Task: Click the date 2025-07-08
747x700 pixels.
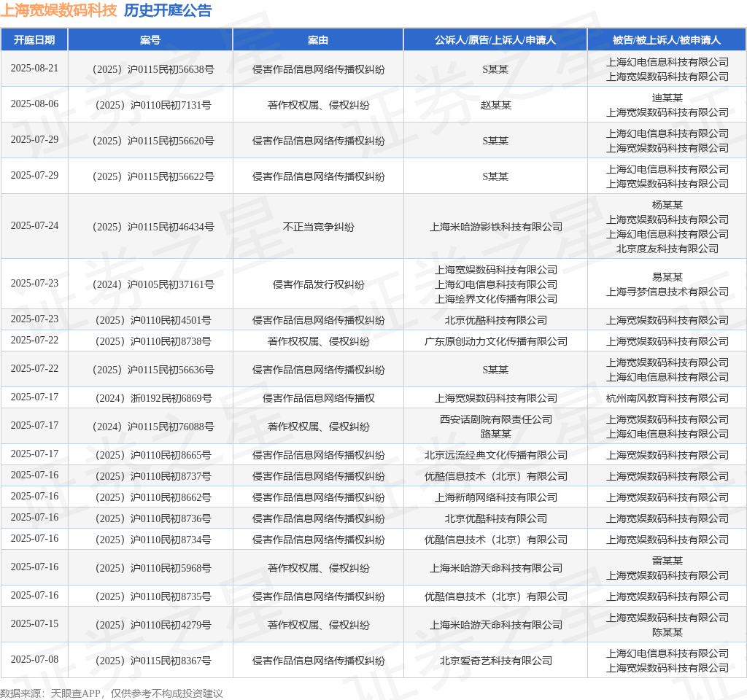Action: click(x=34, y=659)
